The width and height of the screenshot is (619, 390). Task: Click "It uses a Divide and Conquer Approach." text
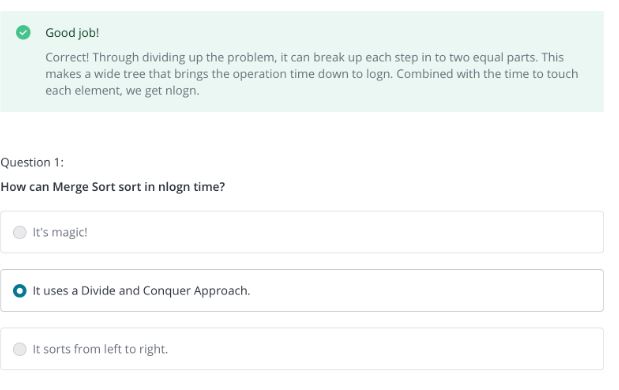tap(141, 291)
